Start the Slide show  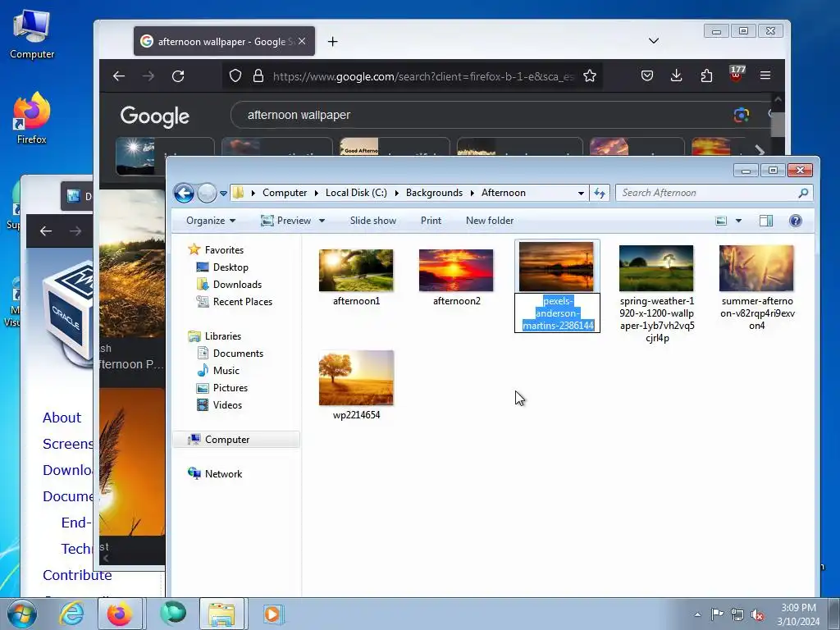tap(373, 221)
